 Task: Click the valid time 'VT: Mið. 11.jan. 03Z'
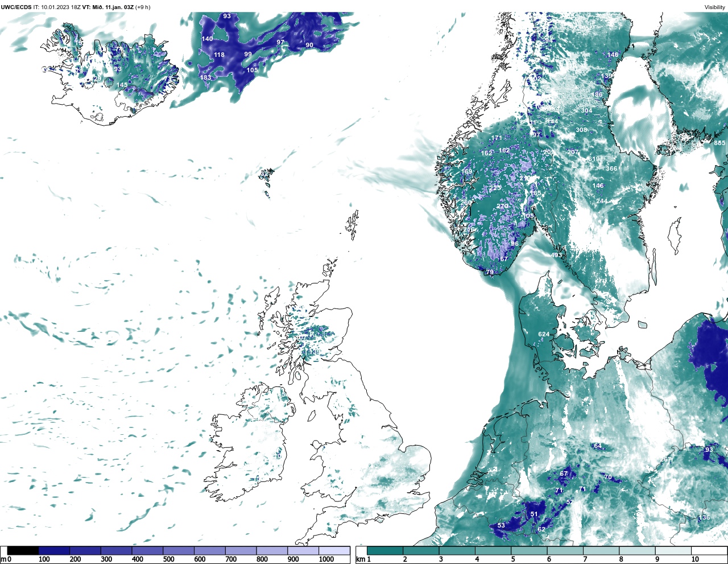point(108,7)
